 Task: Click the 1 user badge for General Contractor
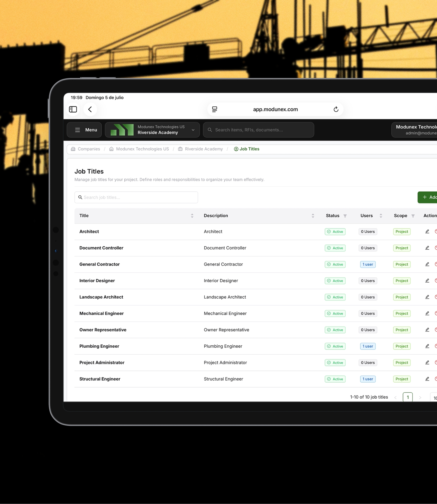(368, 264)
